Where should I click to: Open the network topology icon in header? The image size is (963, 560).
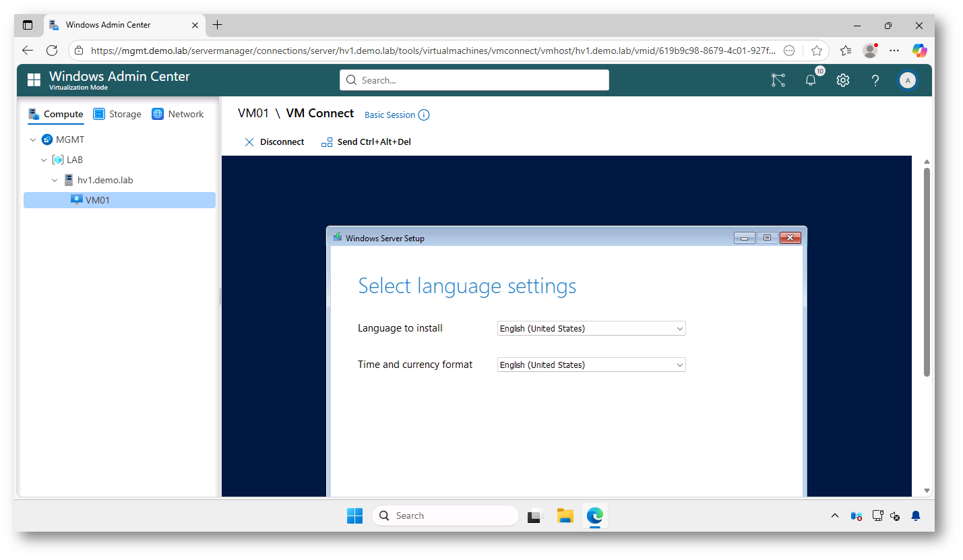[x=778, y=80]
